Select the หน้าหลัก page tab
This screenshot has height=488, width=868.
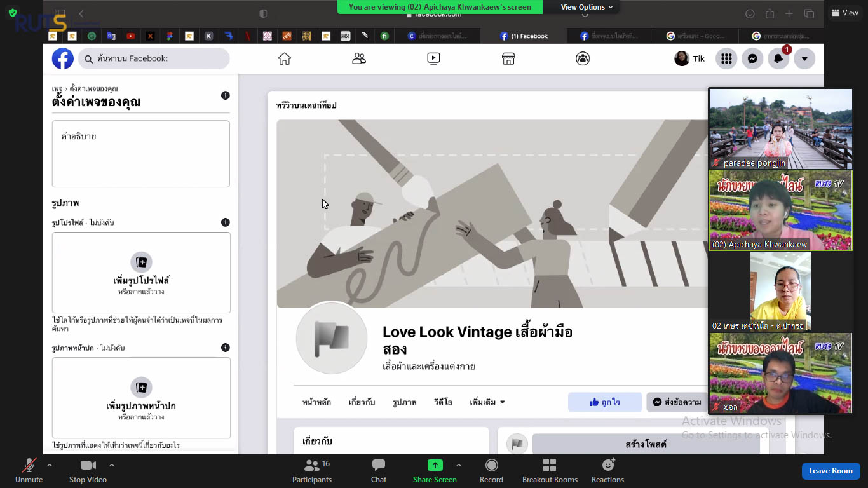pyautogui.click(x=316, y=402)
